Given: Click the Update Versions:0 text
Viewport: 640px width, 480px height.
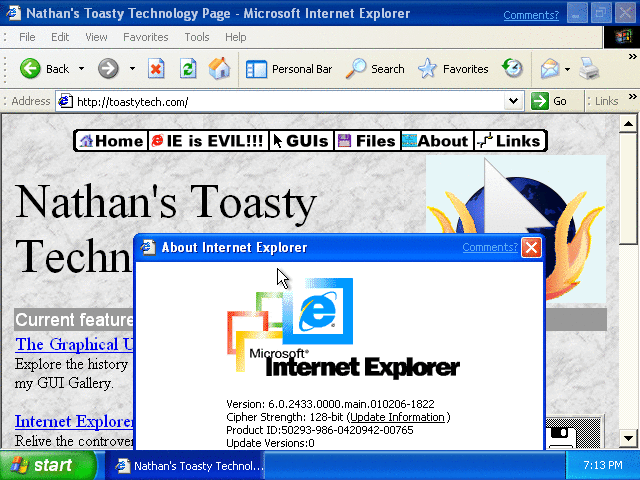Looking at the screenshot, I should tap(270, 443).
